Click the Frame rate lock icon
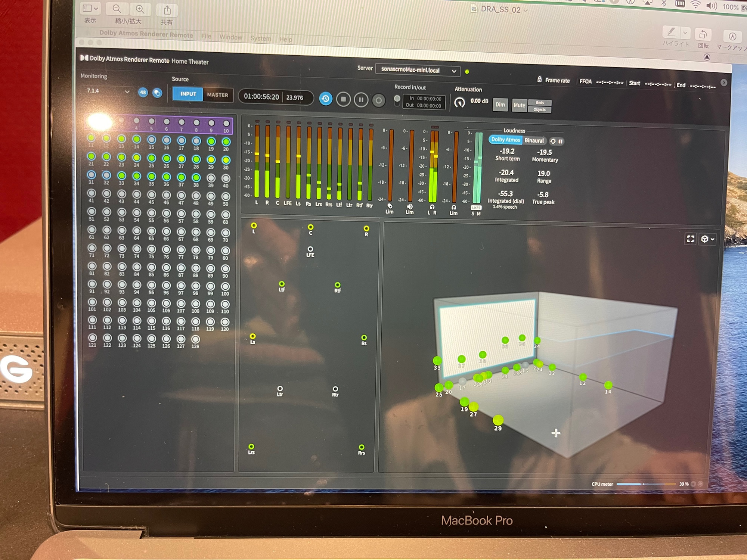This screenshot has height=560, width=747. (539, 80)
